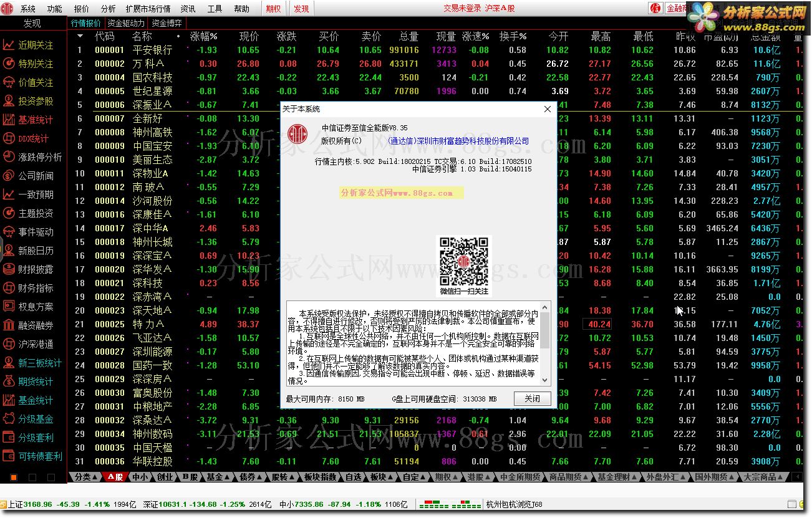The width and height of the screenshot is (812, 518).
Task: Open the 功能 menu
Action: (x=55, y=9)
